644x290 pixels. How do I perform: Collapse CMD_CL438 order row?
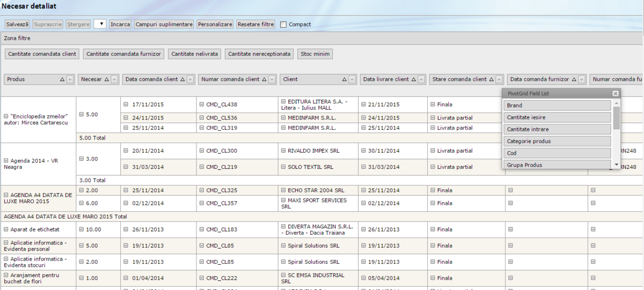[x=202, y=105]
